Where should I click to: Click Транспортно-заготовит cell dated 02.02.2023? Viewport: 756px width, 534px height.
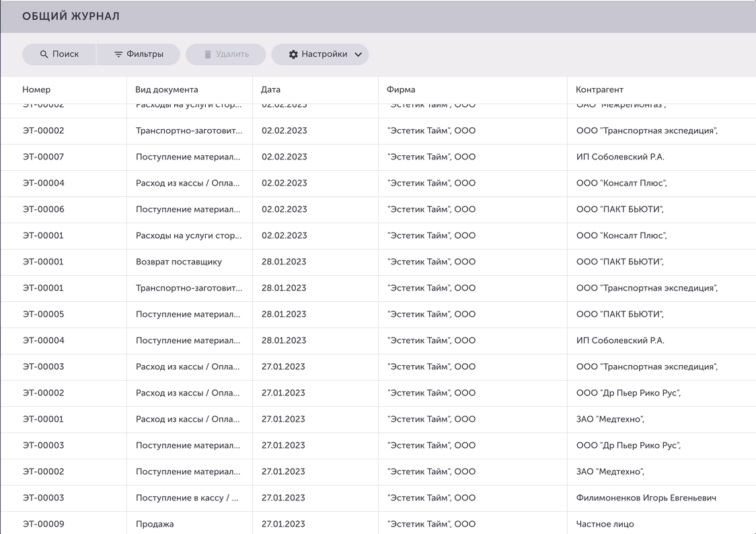point(189,131)
